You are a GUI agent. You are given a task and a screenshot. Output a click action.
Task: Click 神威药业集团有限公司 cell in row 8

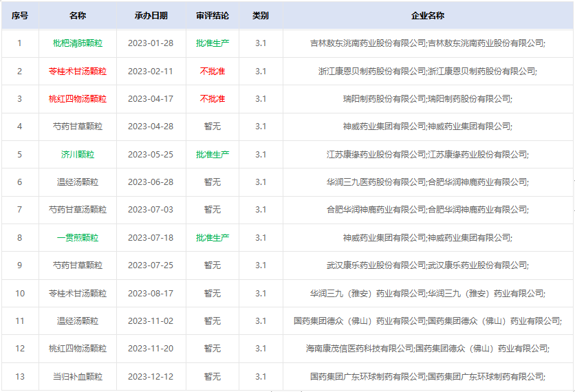[x=428, y=238]
